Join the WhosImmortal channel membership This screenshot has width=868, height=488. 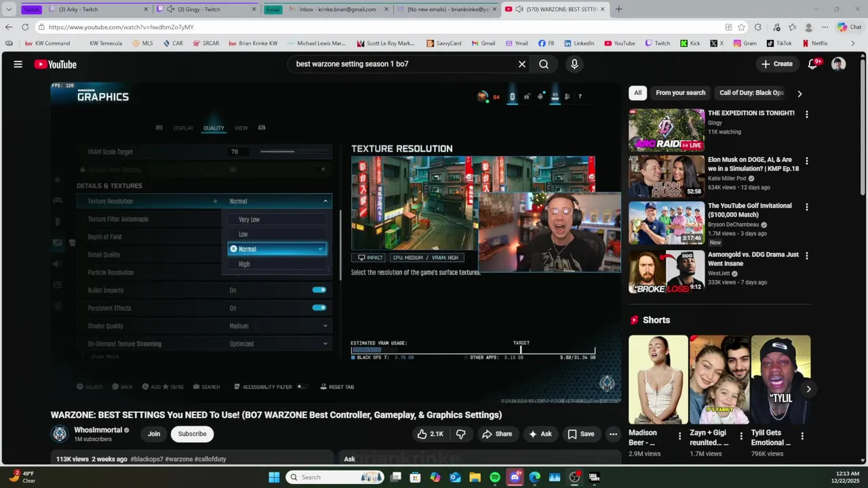tap(154, 434)
